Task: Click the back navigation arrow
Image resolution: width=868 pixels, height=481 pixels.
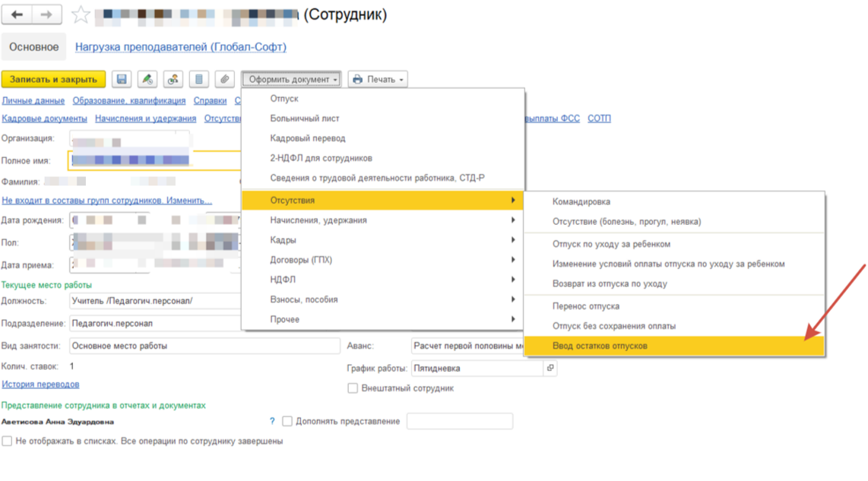Action: [x=17, y=15]
